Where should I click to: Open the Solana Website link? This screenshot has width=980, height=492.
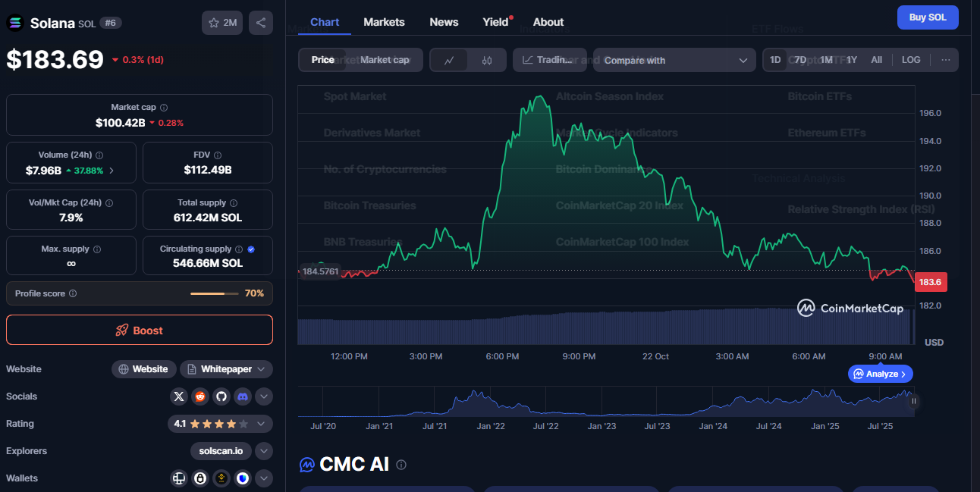tap(144, 369)
